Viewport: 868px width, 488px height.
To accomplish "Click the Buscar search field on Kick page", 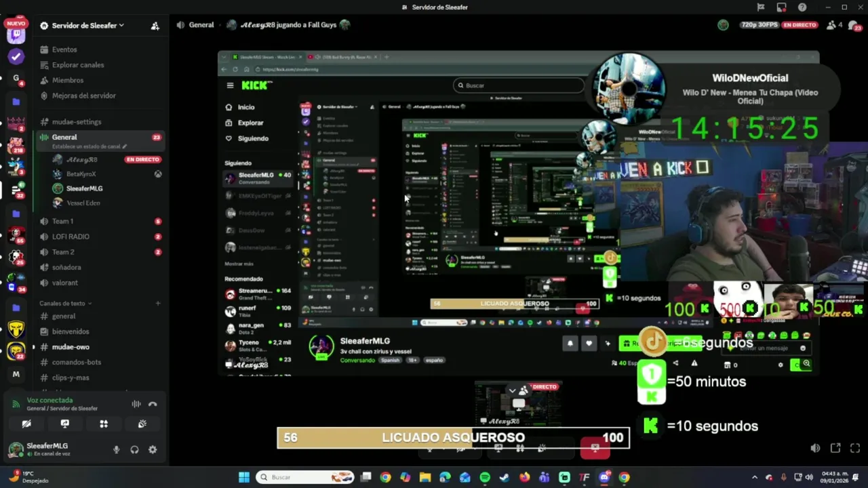I will point(519,85).
